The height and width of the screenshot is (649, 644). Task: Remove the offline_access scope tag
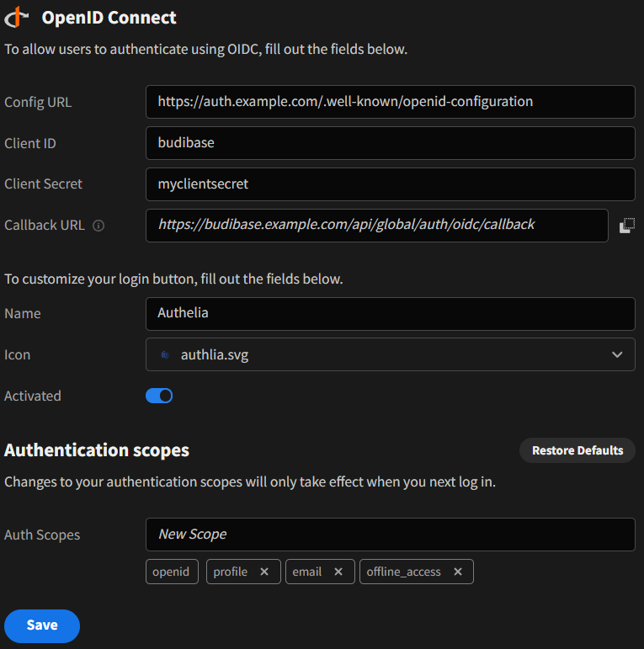(x=458, y=572)
